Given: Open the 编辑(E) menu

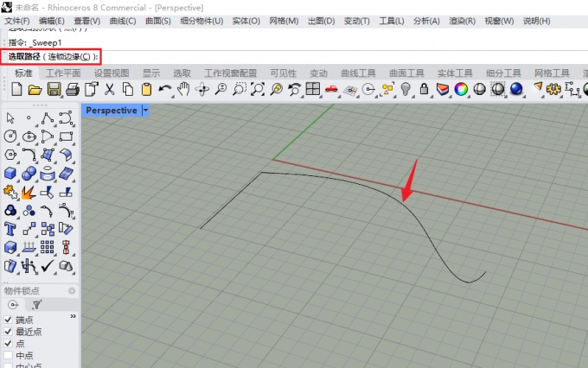Looking at the screenshot, I should [x=51, y=21].
